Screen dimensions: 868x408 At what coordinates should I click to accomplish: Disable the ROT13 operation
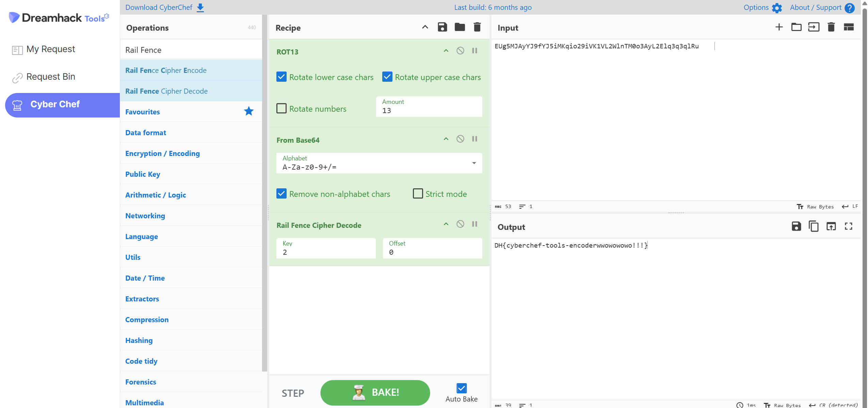click(460, 51)
